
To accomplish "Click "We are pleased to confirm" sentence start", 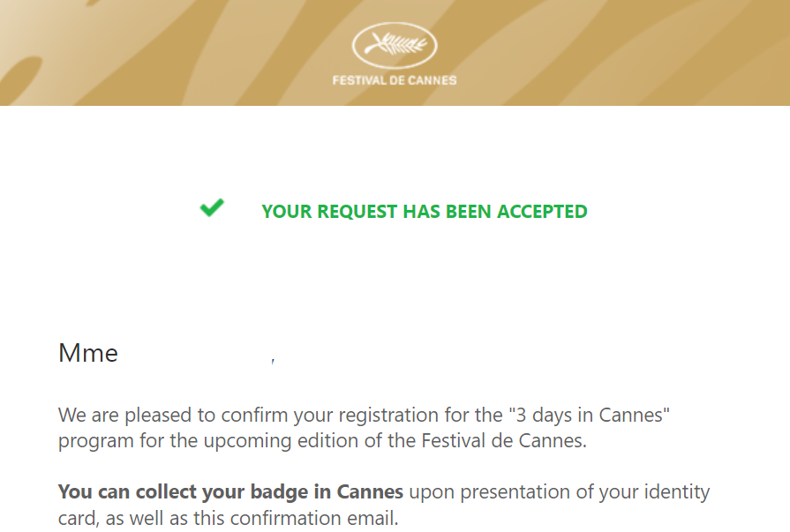I will pyautogui.click(x=163, y=415).
